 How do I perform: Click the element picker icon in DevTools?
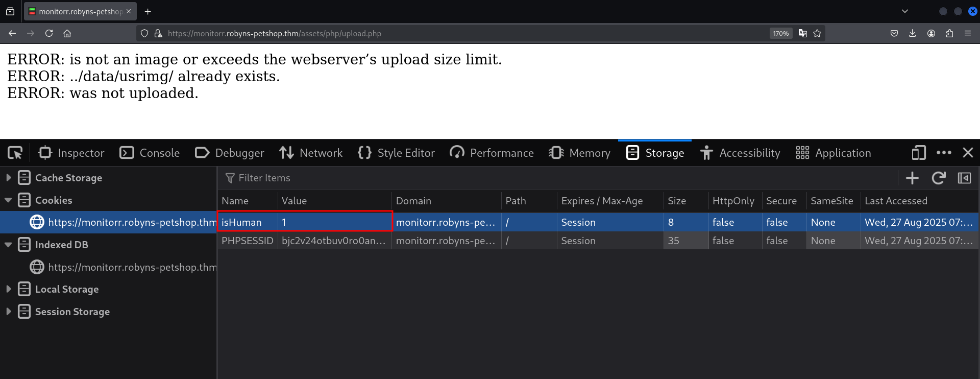tap(15, 153)
